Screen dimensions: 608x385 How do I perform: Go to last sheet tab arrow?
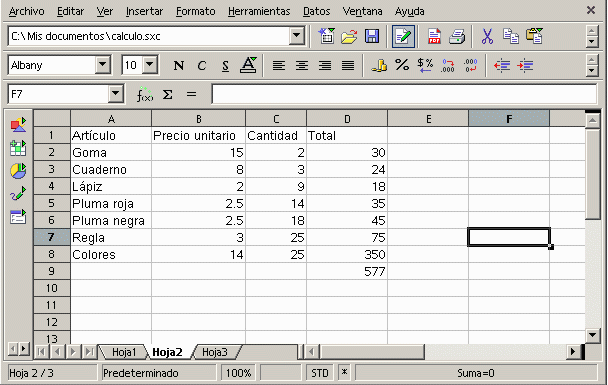point(89,352)
